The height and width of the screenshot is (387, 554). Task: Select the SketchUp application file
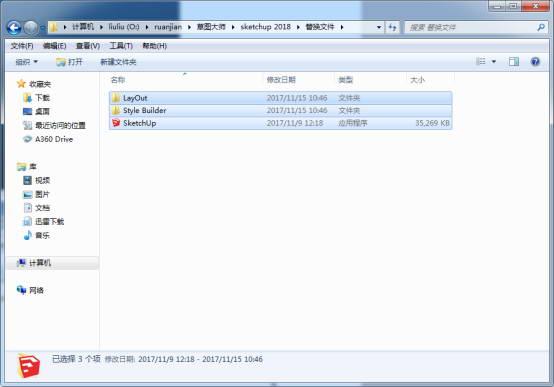point(281,123)
